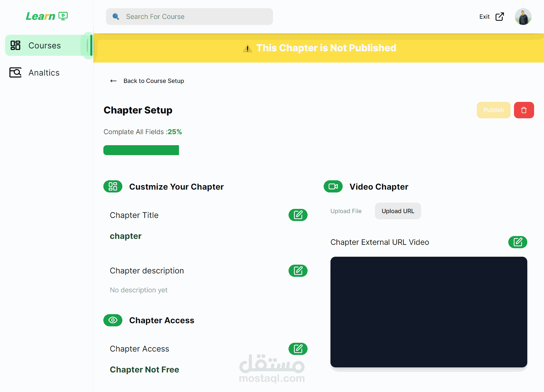
Task: Open Analtics in the sidebar
Action: (x=44, y=73)
